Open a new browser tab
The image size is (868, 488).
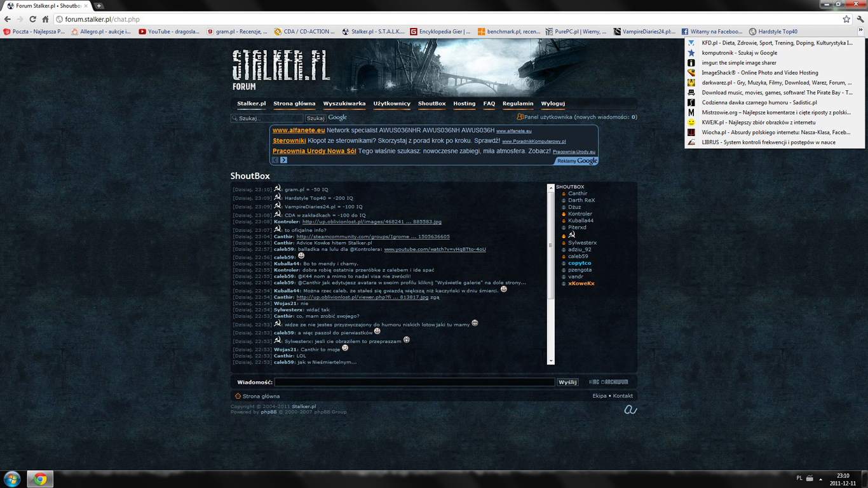(98, 6)
